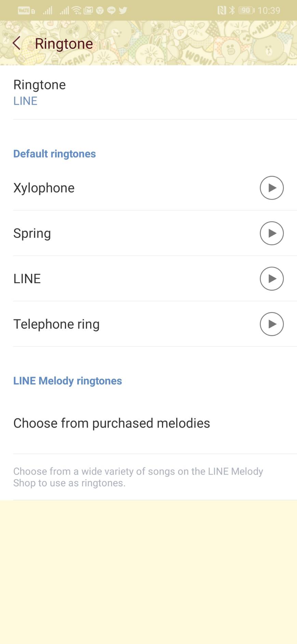Play the Telephone ring preview
This screenshot has height=644, width=297.
(x=271, y=324)
